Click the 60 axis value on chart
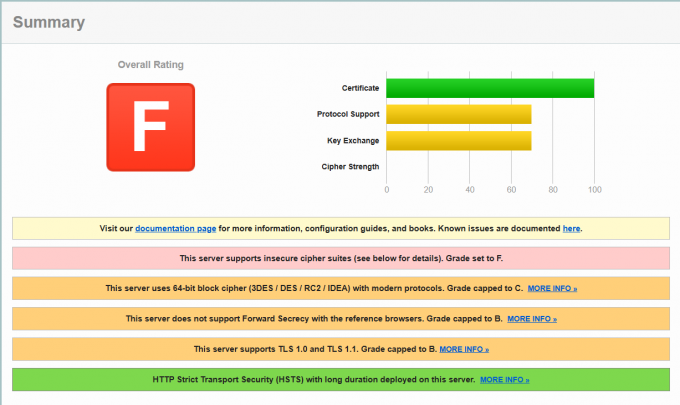680x405 pixels. 511,189
